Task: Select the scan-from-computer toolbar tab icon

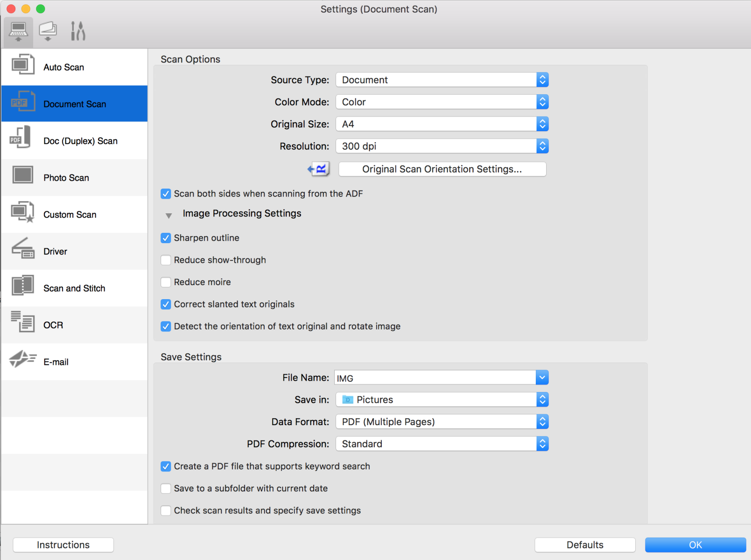Action: (18, 32)
